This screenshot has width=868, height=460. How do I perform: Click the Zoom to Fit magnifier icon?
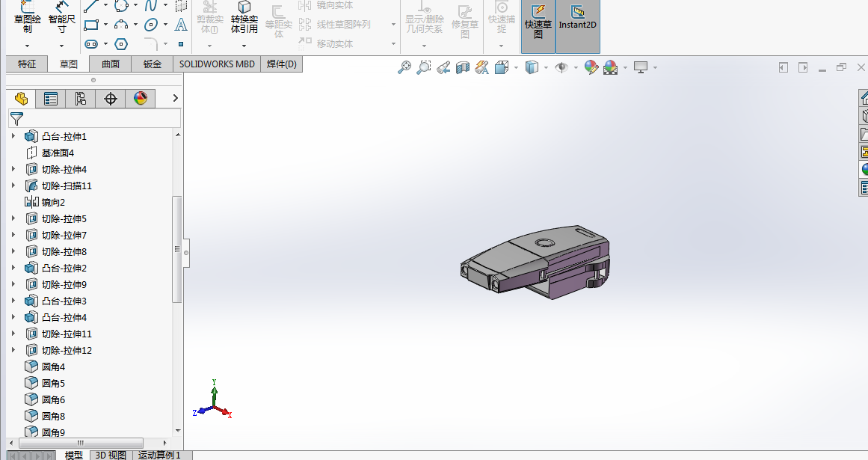click(404, 67)
